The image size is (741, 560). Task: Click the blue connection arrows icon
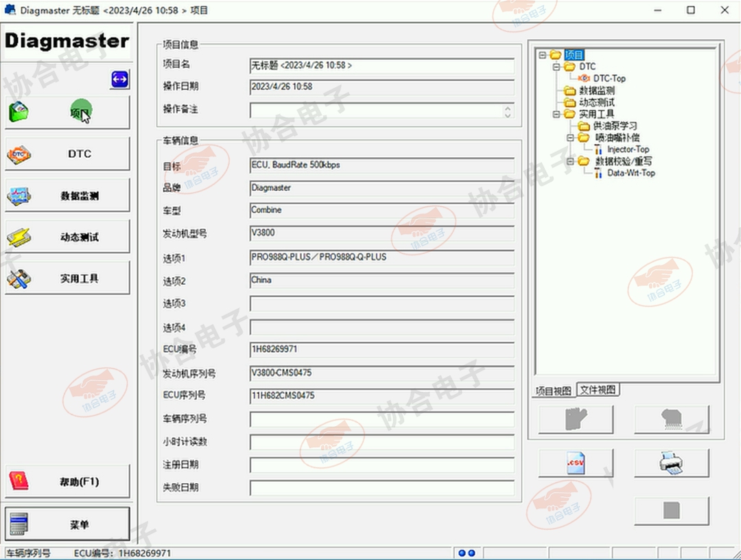click(x=119, y=80)
